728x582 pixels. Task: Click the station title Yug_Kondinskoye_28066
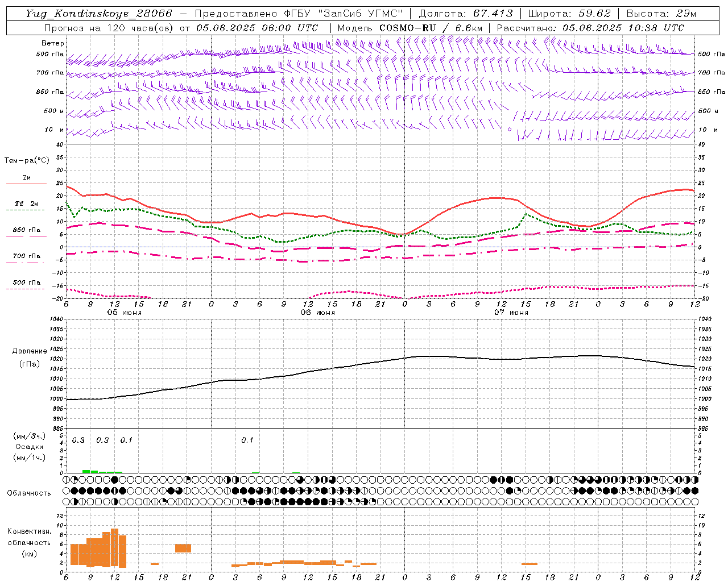[98, 14]
